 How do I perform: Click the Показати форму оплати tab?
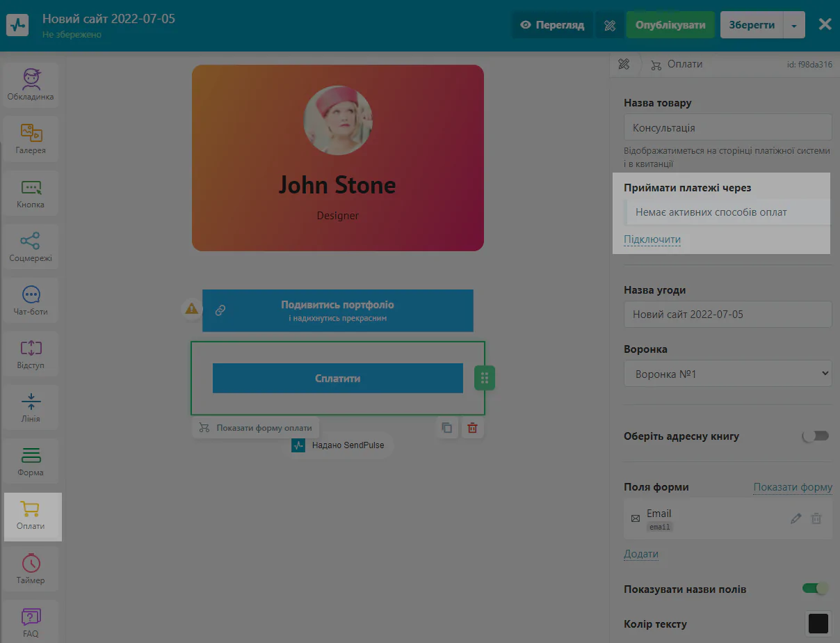(257, 428)
